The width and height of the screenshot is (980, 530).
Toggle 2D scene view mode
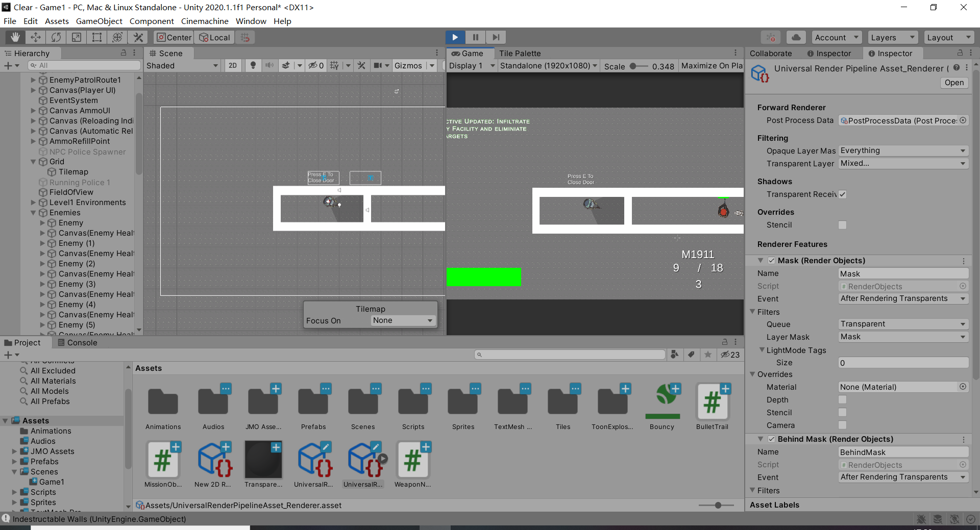pyautogui.click(x=233, y=65)
